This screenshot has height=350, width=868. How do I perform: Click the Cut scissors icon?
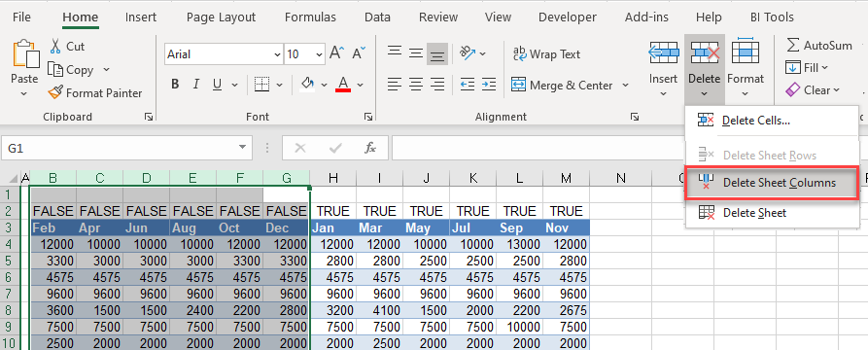(x=55, y=46)
